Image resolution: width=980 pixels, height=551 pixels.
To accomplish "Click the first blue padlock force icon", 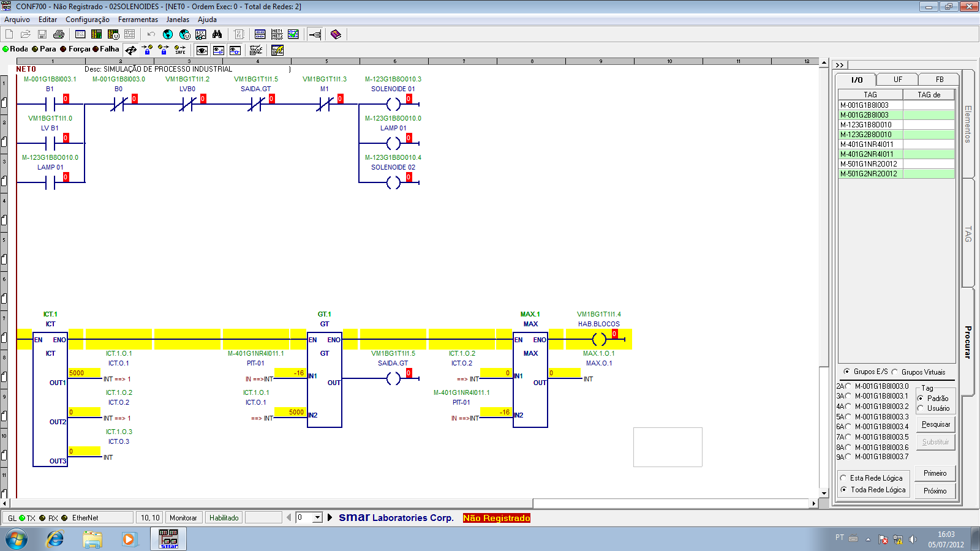I will pos(147,50).
